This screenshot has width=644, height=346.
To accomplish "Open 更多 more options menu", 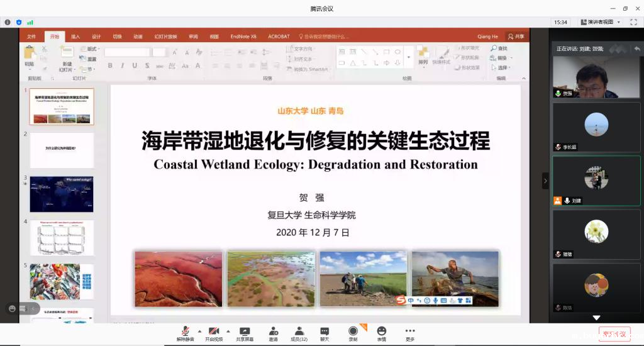I will (x=410, y=333).
